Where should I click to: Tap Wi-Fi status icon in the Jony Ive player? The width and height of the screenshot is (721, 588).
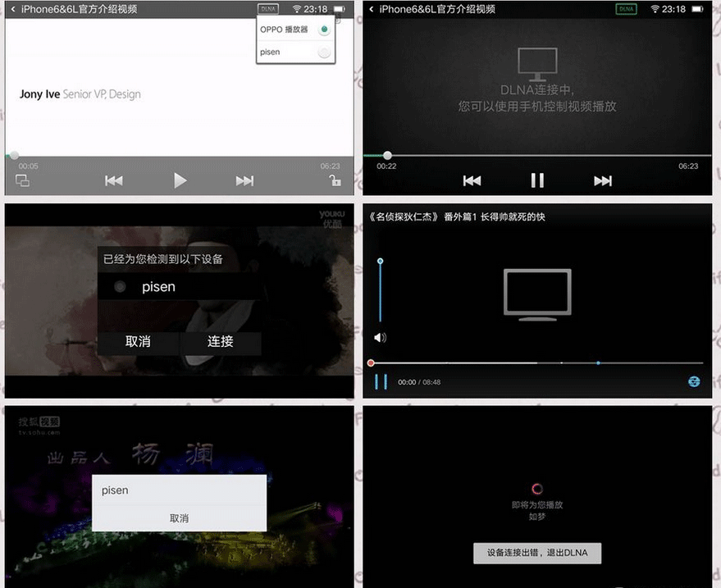pos(297,9)
